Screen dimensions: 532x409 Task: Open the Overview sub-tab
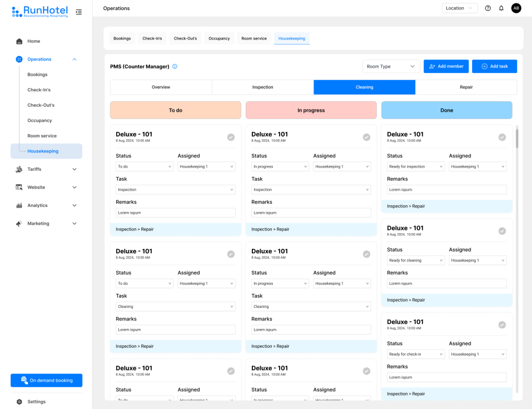coord(161,87)
